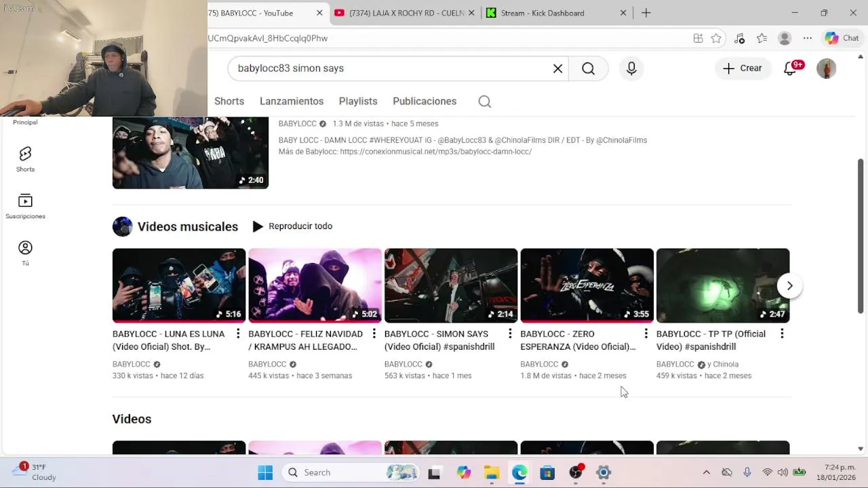Open BABYLOCC channel under LUNA ES LUNA
This screenshot has width=868, height=488.
(x=132, y=365)
